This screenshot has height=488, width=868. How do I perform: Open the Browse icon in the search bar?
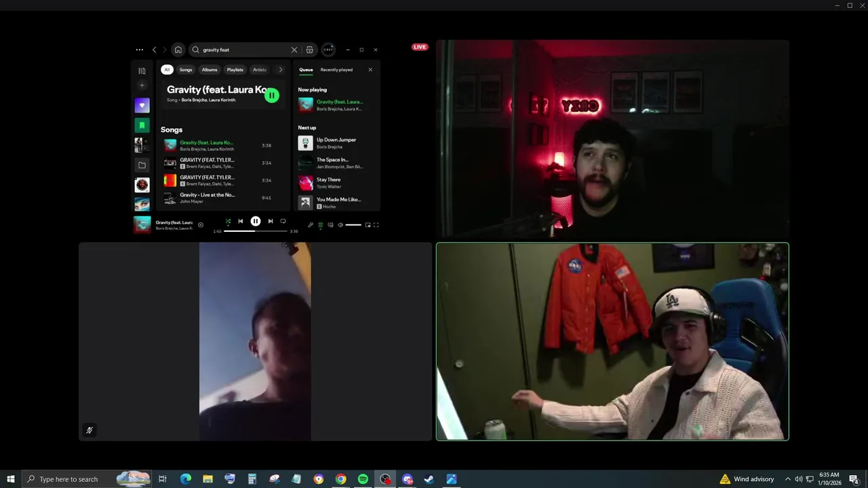point(310,49)
